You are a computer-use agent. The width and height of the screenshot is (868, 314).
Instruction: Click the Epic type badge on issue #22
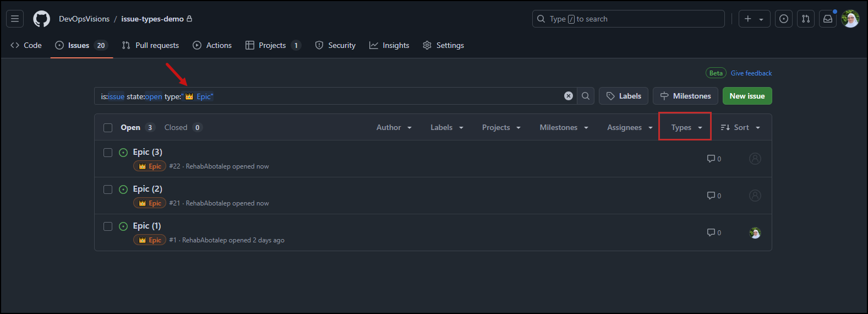coord(150,166)
